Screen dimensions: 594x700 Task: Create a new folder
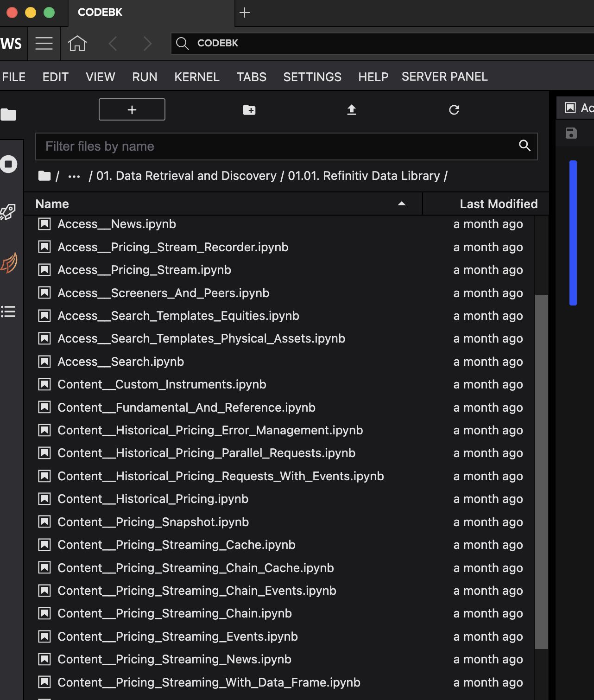249,110
